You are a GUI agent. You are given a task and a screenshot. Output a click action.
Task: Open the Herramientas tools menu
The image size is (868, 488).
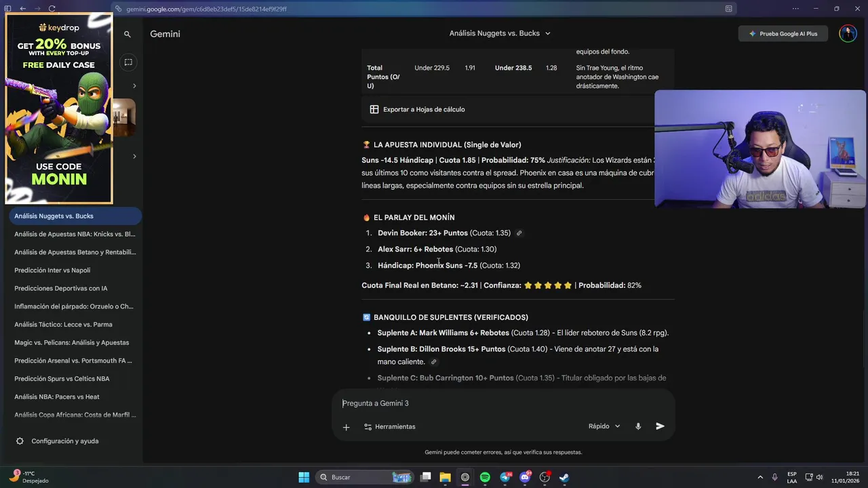390,427
